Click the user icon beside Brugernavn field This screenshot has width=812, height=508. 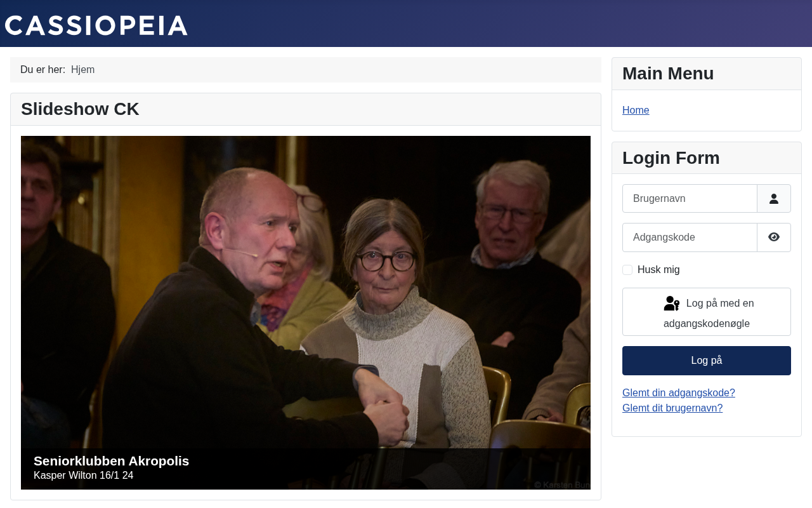[774, 199]
